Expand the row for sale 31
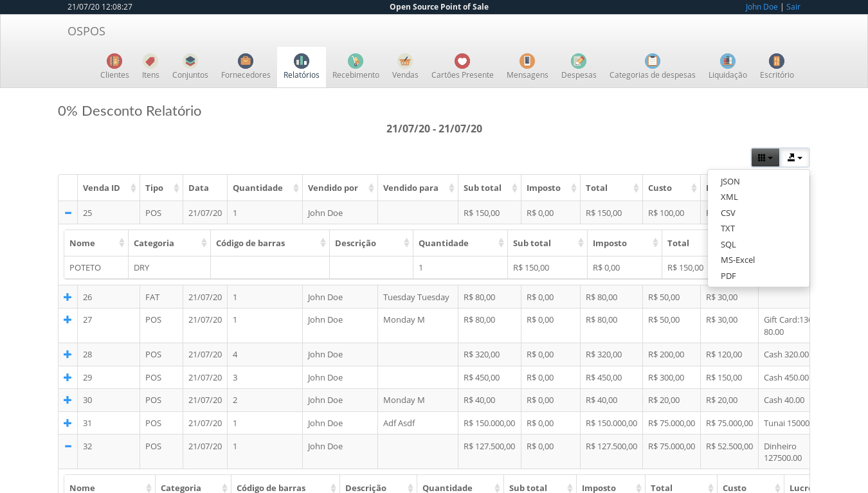 [68, 423]
